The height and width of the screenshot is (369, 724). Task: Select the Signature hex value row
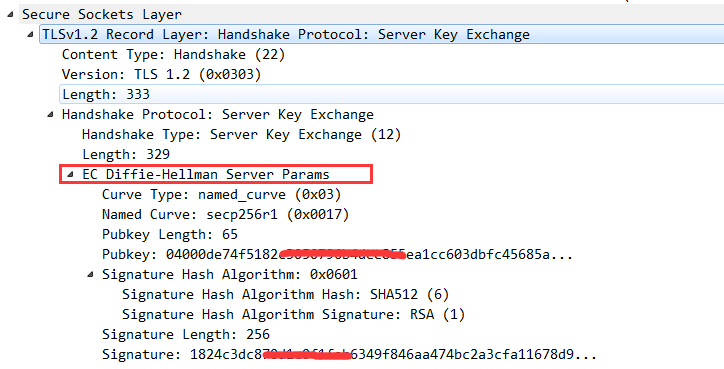(349, 355)
